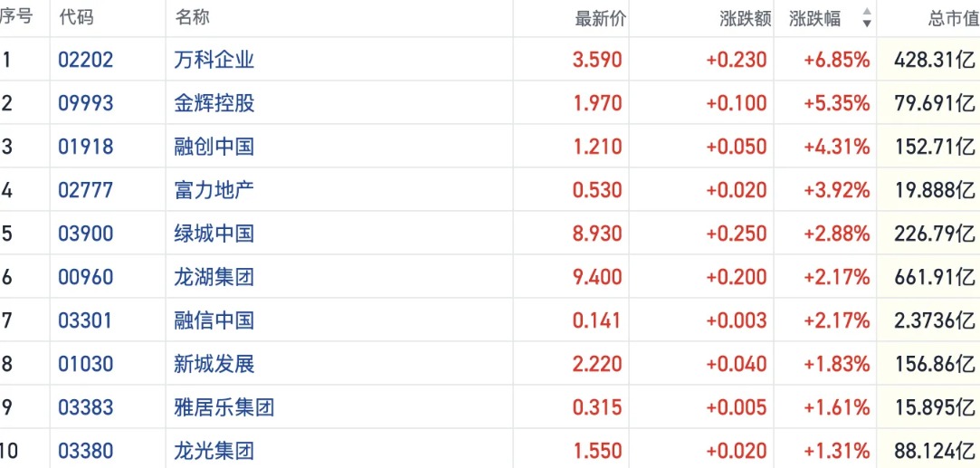Open the 富力地产 stock details

pyautogui.click(x=214, y=190)
